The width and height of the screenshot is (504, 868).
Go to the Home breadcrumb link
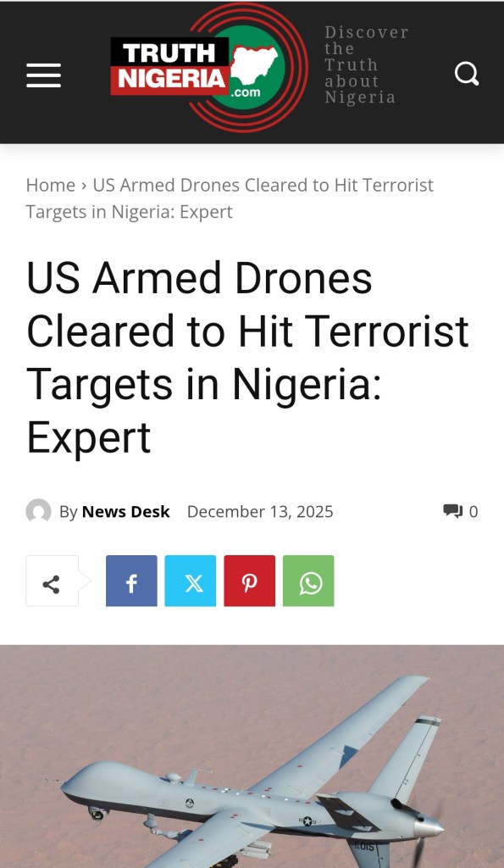click(x=50, y=185)
